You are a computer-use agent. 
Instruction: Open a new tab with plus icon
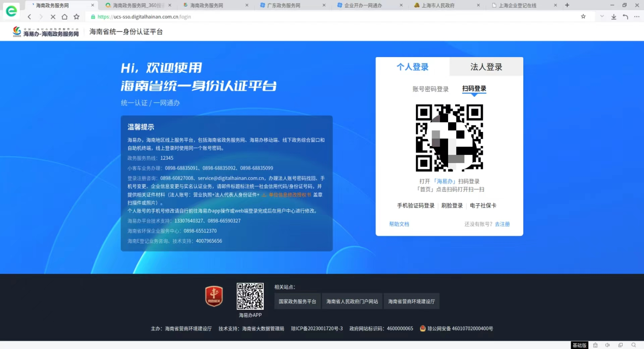[567, 5]
